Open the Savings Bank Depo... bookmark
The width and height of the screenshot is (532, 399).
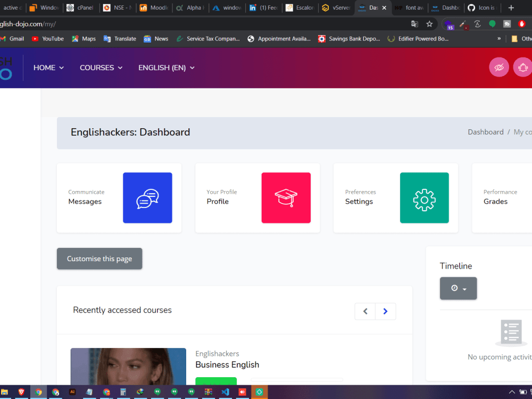pos(349,39)
